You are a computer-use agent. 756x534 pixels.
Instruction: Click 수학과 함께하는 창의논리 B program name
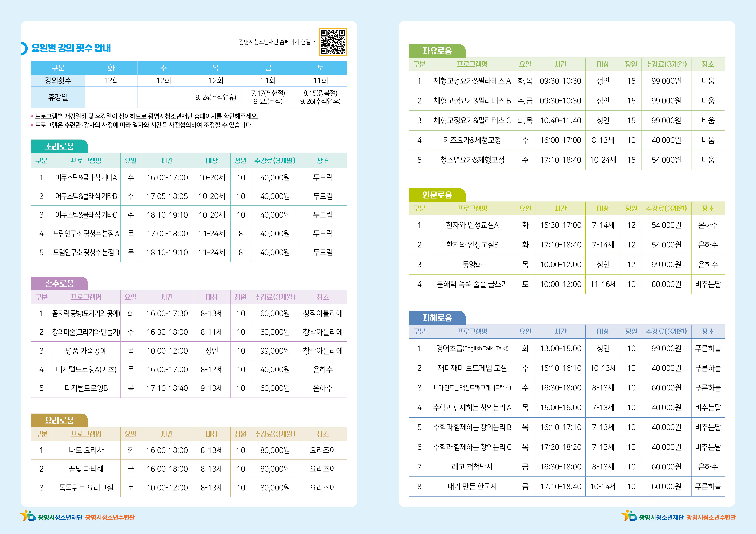click(472, 428)
